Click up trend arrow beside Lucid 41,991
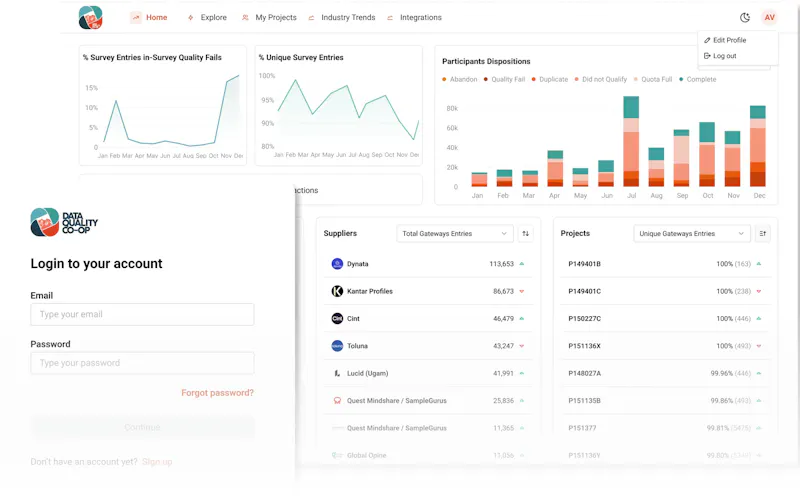800x503 pixels. coord(522,373)
